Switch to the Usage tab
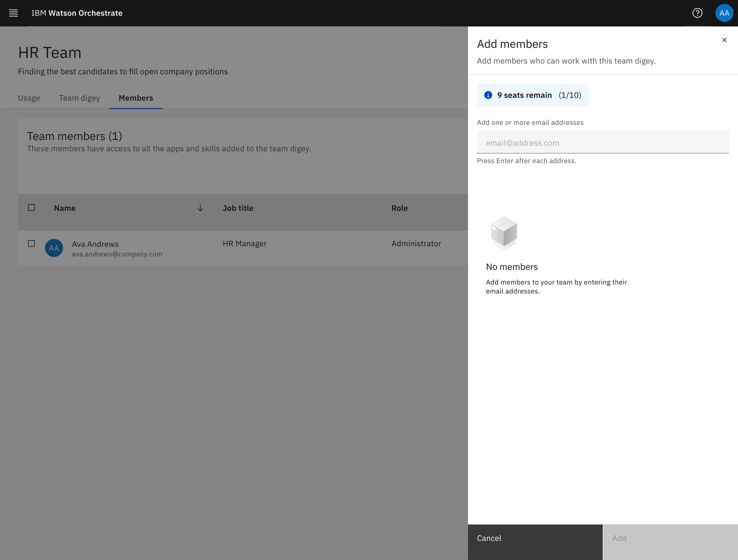 tap(29, 98)
